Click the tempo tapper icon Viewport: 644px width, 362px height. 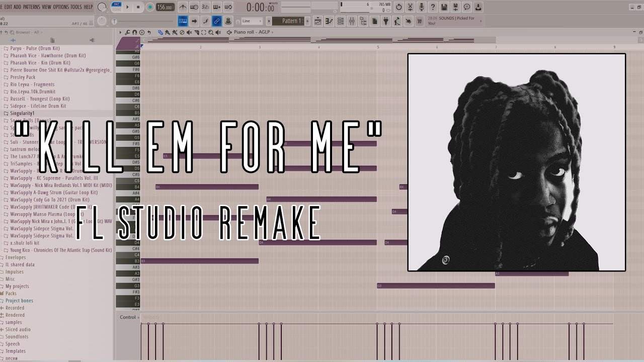point(397,21)
